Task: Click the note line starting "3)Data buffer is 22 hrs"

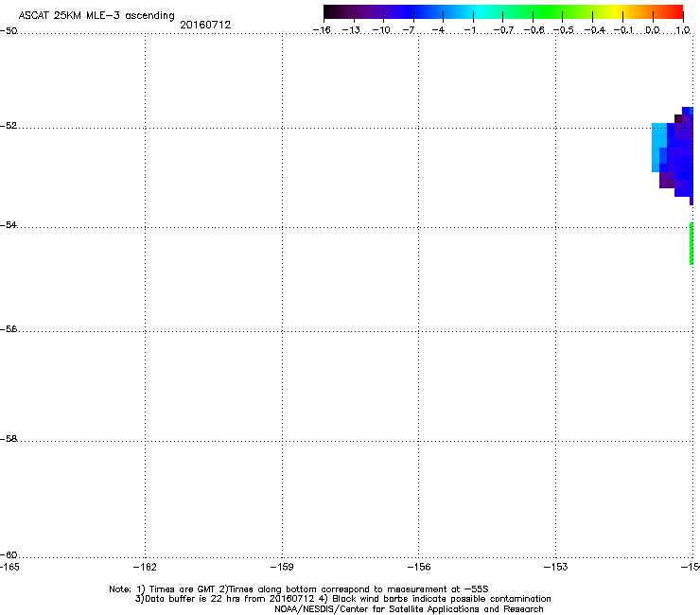Action: pyautogui.click(x=342, y=599)
